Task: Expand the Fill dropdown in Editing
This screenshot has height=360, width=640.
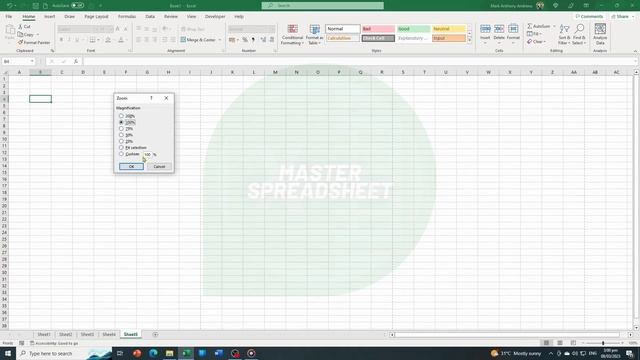Action: pyautogui.click(x=540, y=34)
